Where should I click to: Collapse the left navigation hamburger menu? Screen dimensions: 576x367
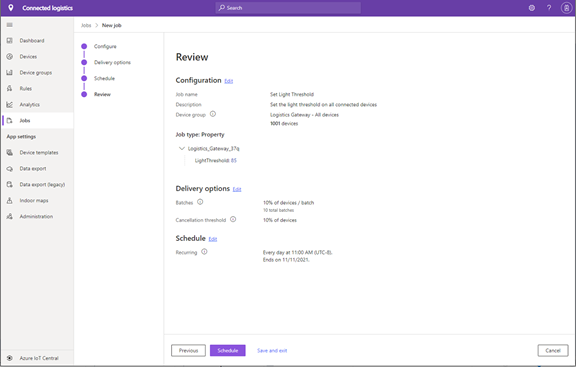[x=10, y=25]
